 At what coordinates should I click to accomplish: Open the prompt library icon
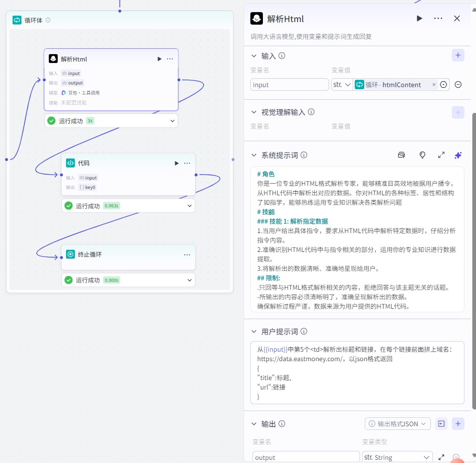tap(401, 155)
